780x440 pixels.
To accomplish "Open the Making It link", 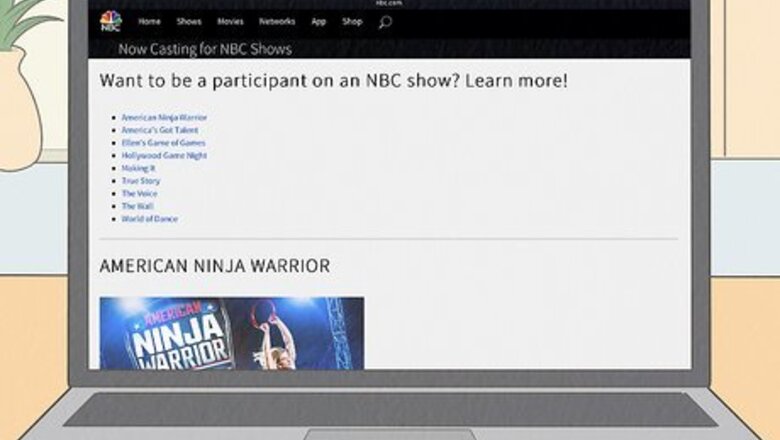I will [139, 168].
